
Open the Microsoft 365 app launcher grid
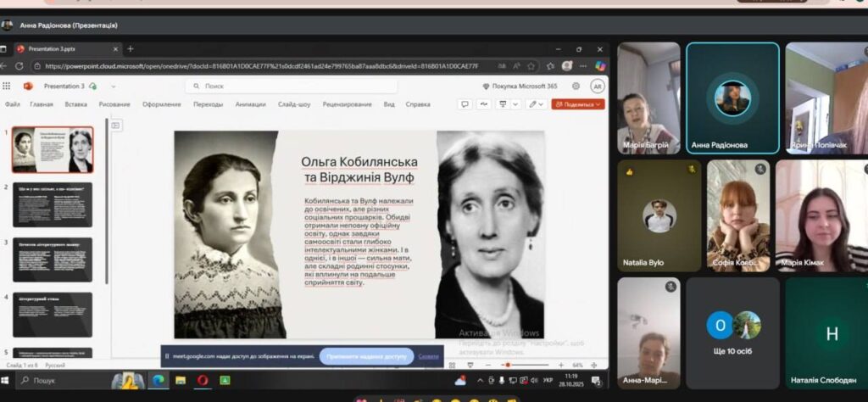click(x=8, y=86)
